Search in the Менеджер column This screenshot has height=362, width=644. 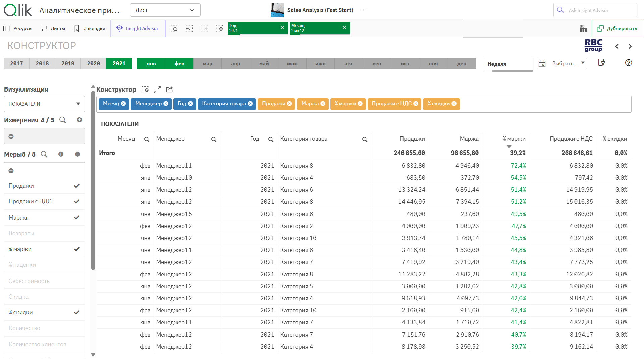click(x=214, y=139)
